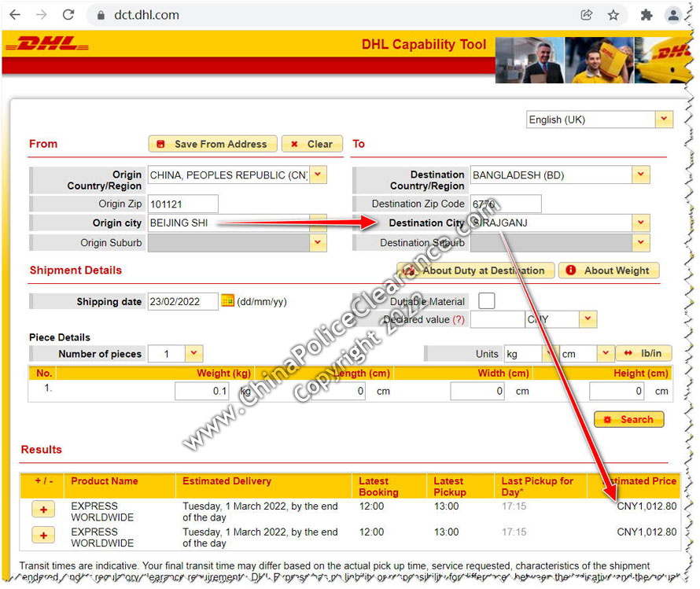Image resolution: width=700 pixels, height=589 pixels.
Task: Open the Destination City dropdown
Action: click(641, 223)
